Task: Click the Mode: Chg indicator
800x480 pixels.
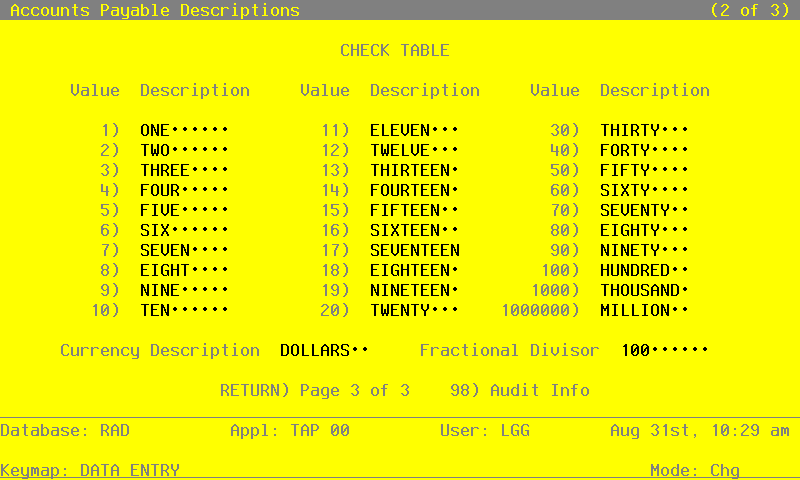Action: click(x=695, y=470)
